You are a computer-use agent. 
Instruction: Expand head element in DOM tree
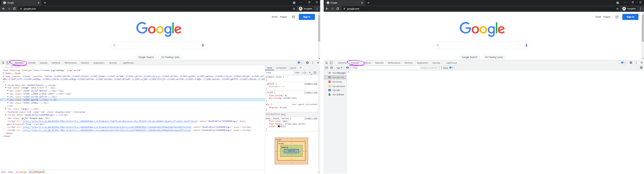click(x=3, y=73)
